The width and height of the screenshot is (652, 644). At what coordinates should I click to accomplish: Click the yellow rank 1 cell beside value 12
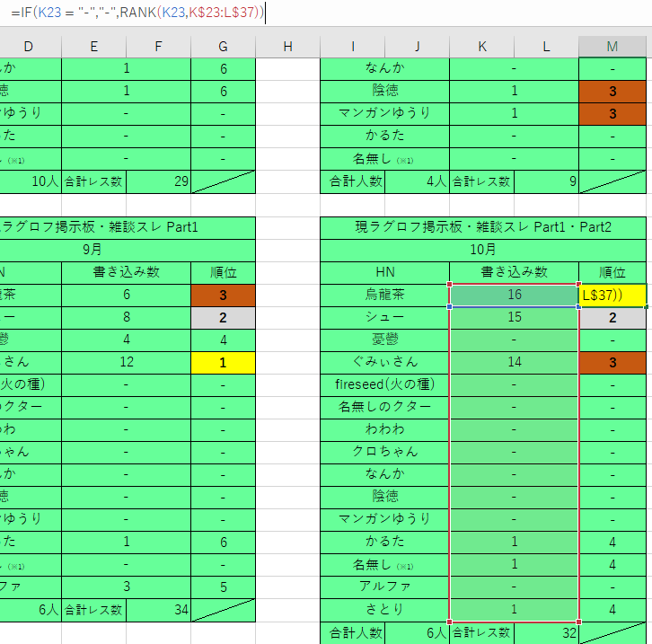[x=224, y=363]
